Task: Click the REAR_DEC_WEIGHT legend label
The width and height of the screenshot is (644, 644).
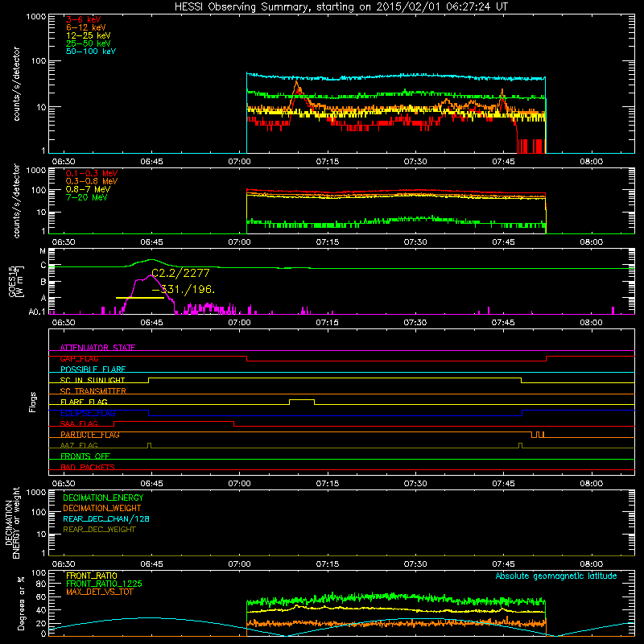Action: coord(99,530)
